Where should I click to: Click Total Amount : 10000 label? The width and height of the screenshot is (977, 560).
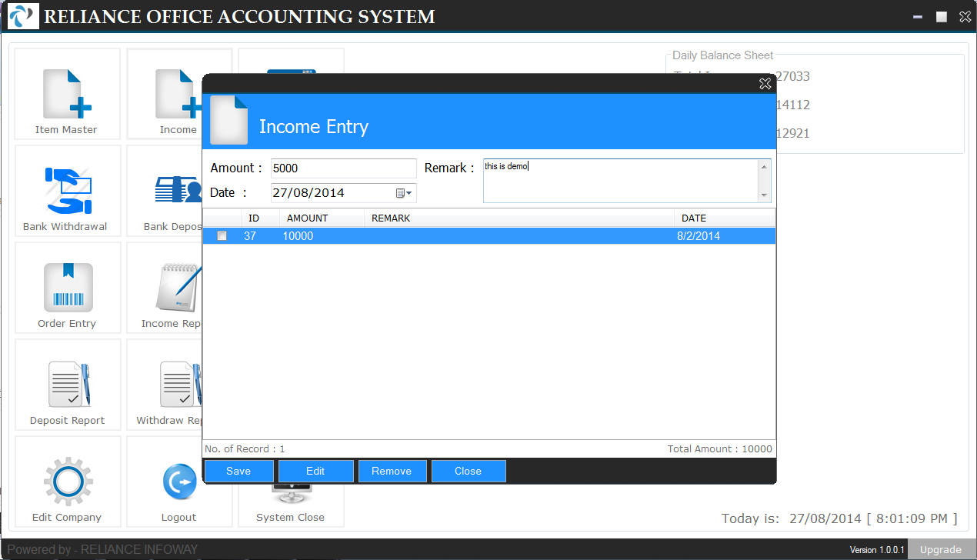(x=719, y=448)
